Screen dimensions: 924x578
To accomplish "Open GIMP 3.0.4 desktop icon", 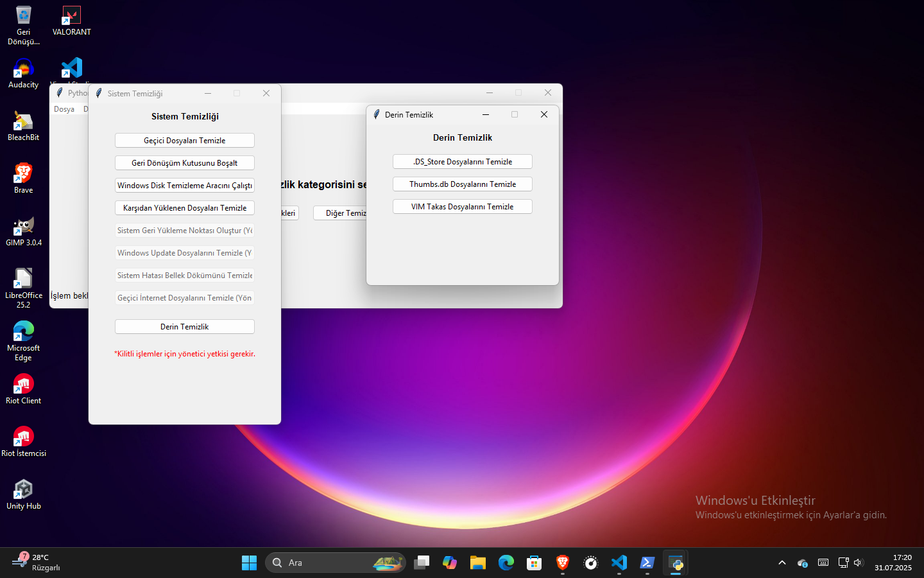I will 24,232.
